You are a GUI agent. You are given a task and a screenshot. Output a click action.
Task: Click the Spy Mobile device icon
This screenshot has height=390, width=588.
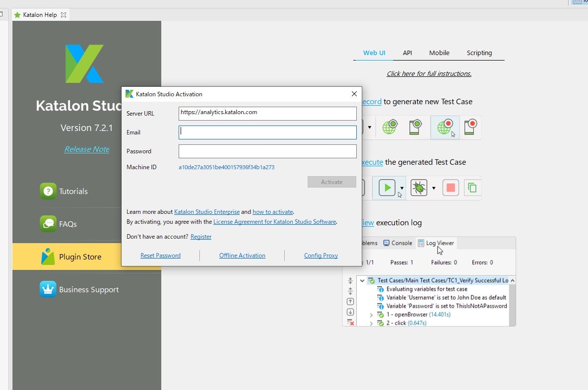point(415,127)
